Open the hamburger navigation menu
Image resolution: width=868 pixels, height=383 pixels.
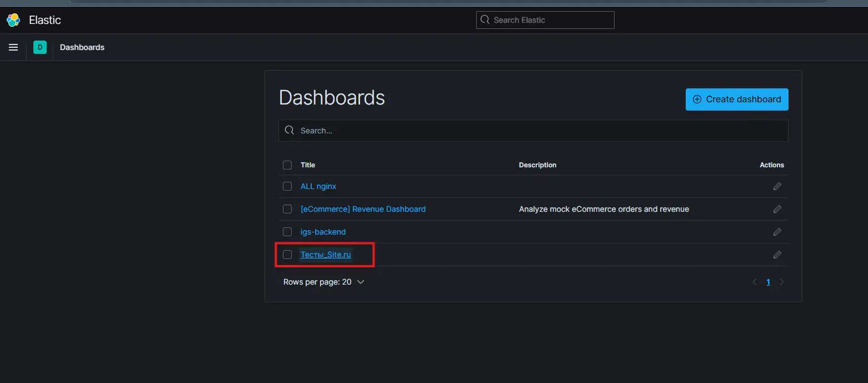(13, 47)
